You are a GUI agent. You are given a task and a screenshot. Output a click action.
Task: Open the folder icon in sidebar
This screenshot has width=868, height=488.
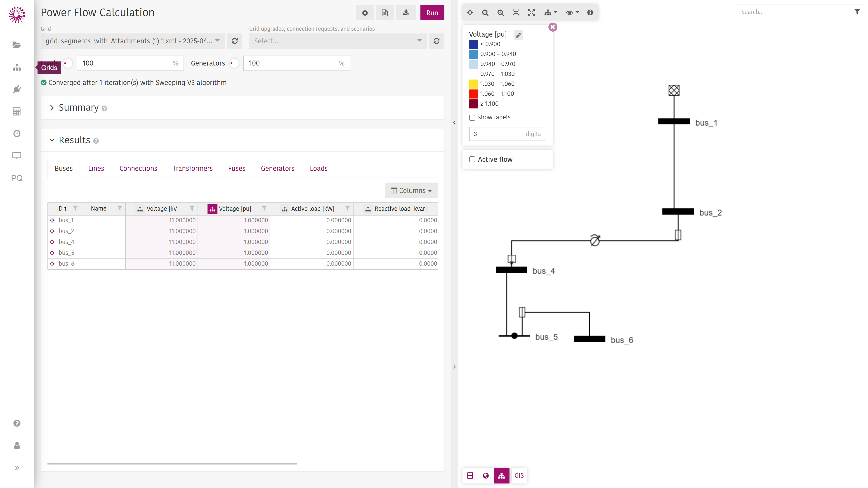(17, 45)
